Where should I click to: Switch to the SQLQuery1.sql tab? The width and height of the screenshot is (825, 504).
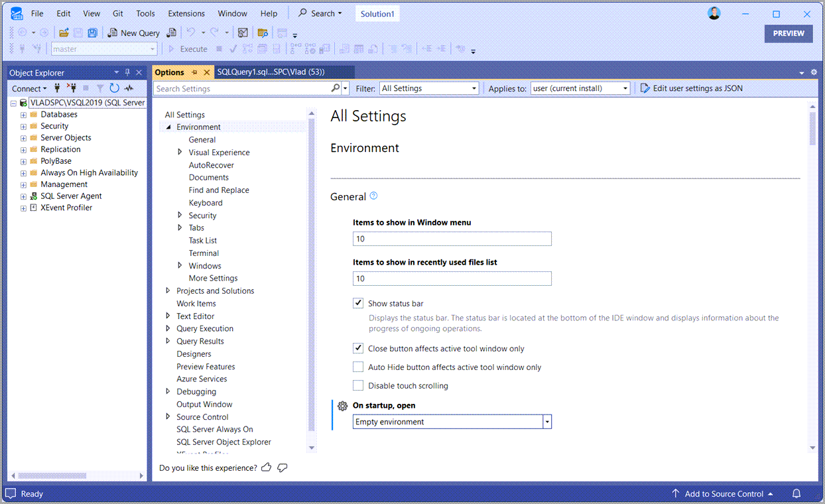click(283, 72)
